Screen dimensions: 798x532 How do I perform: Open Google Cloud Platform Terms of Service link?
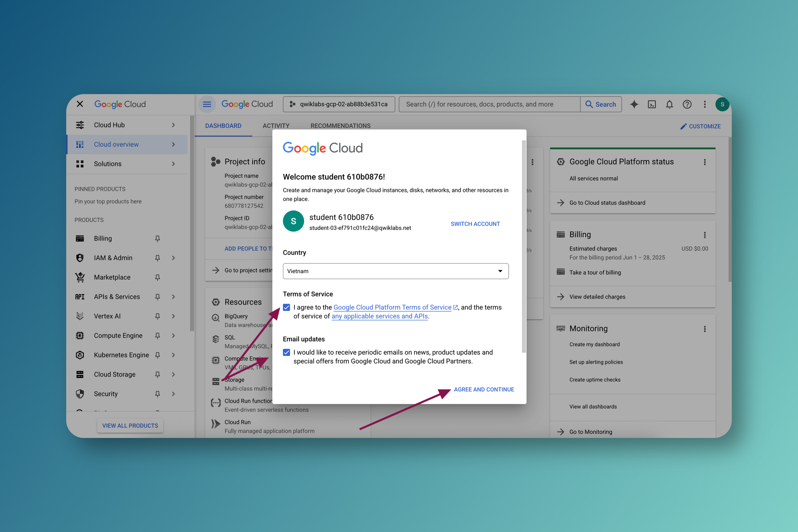point(395,307)
